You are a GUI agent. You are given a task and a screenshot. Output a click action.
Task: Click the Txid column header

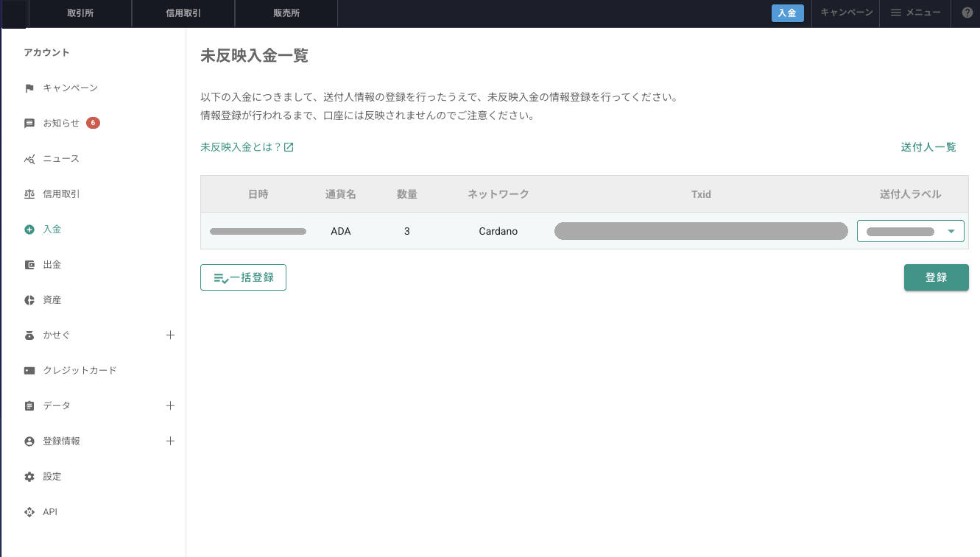(701, 194)
